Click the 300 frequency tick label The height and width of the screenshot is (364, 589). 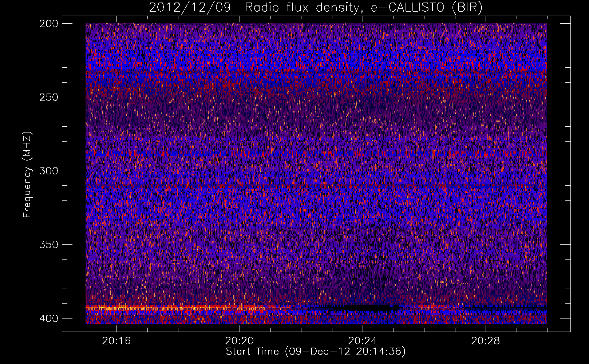[x=48, y=171]
